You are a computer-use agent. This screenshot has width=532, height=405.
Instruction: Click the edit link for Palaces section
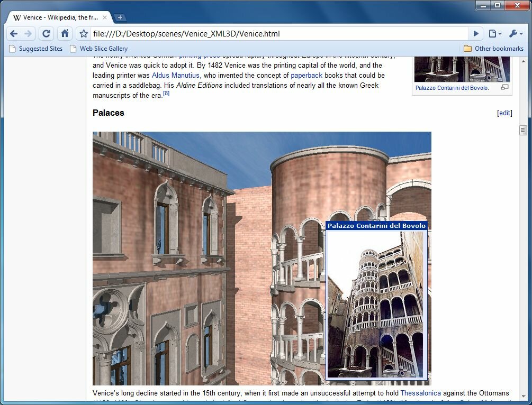[504, 113]
